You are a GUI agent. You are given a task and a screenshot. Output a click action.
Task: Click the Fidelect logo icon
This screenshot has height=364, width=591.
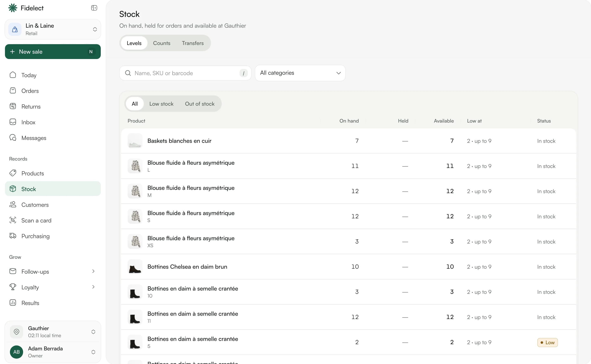pyautogui.click(x=13, y=8)
